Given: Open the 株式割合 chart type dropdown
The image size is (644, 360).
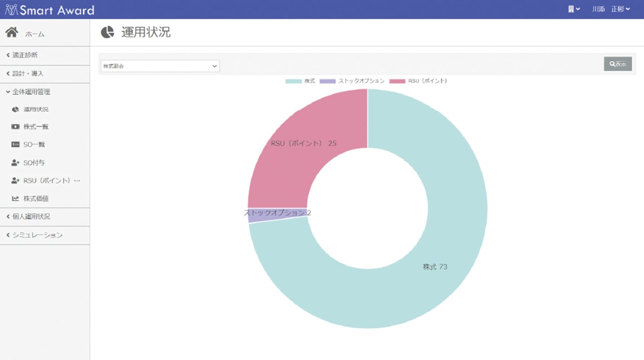Looking at the screenshot, I should (x=160, y=66).
